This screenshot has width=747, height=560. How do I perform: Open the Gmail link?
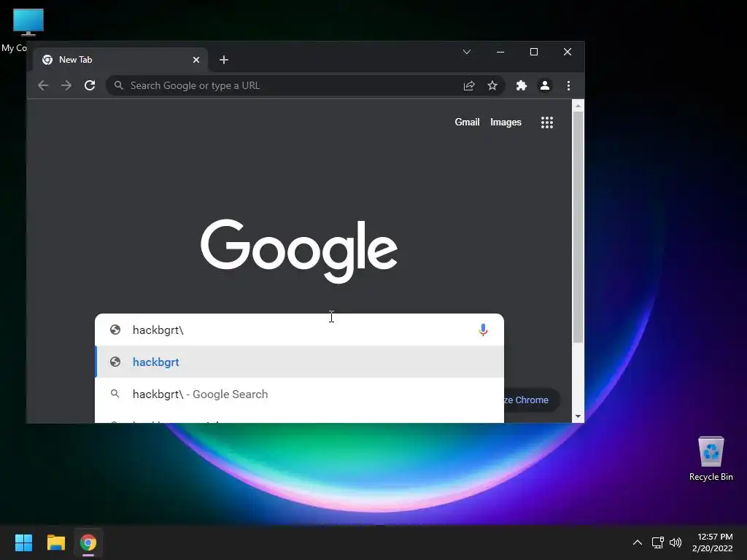467,122
